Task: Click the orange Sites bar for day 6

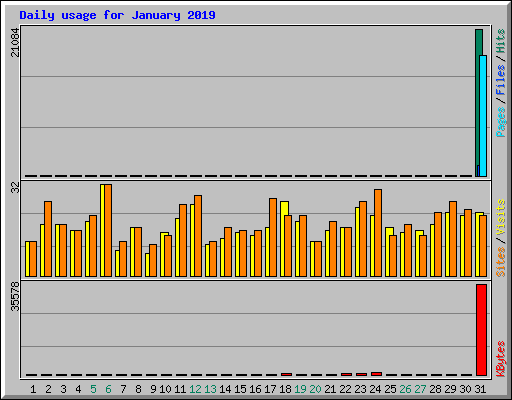Action: 108,230
